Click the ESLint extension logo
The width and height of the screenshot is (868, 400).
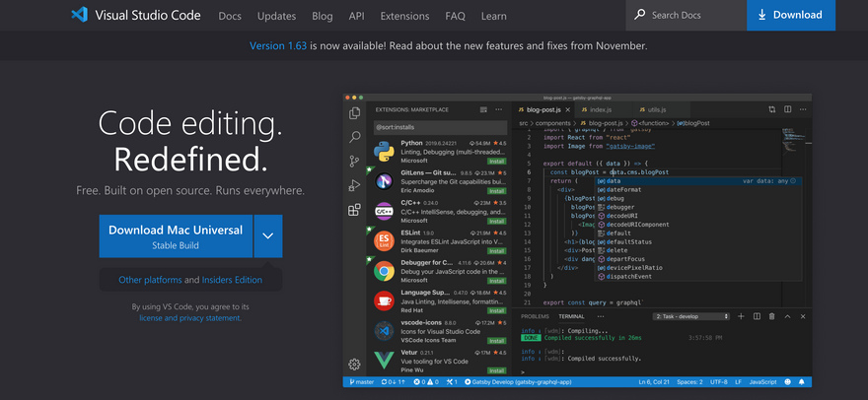[385, 241]
